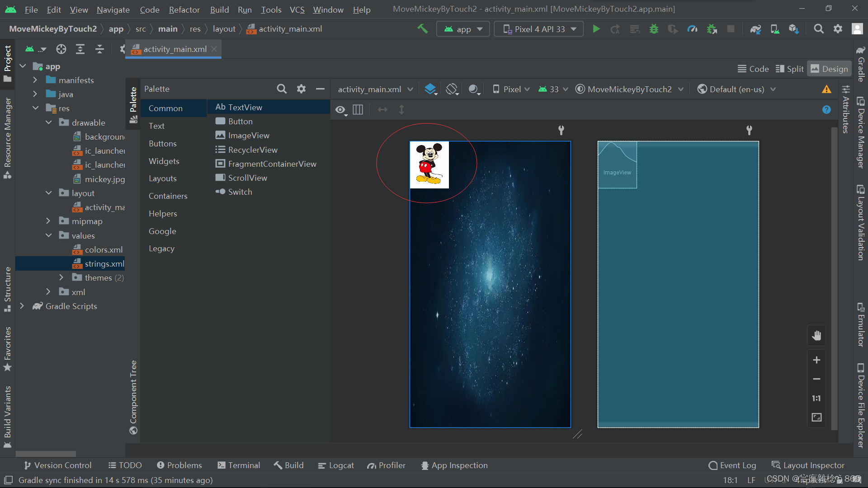
Task: Click the Make Project hammer icon
Action: (x=422, y=29)
